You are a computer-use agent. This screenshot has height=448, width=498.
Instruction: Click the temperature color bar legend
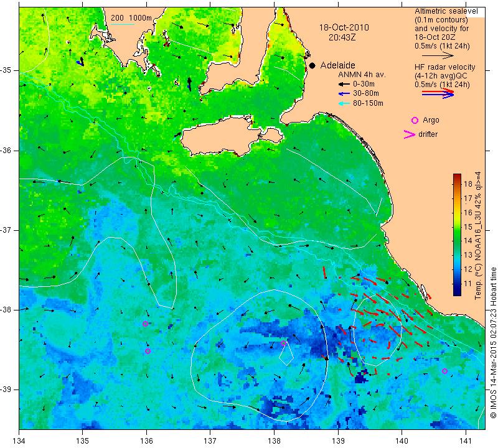[457, 235]
